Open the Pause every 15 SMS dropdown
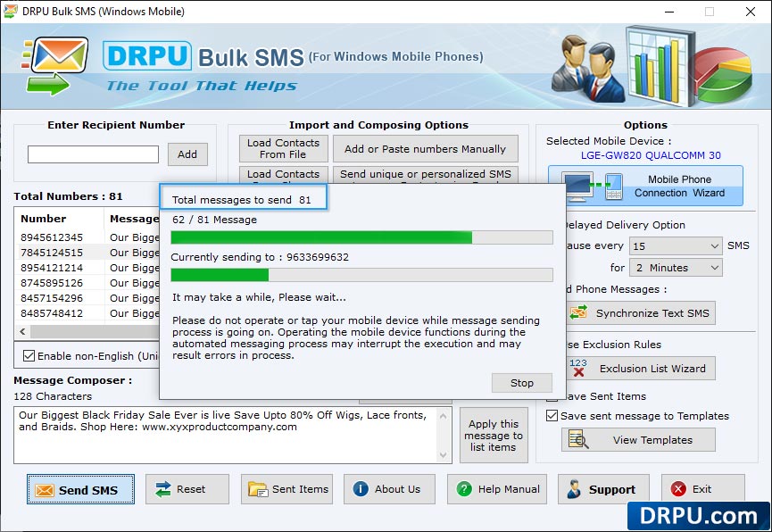This screenshot has height=532, width=772. [x=676, y=245]
